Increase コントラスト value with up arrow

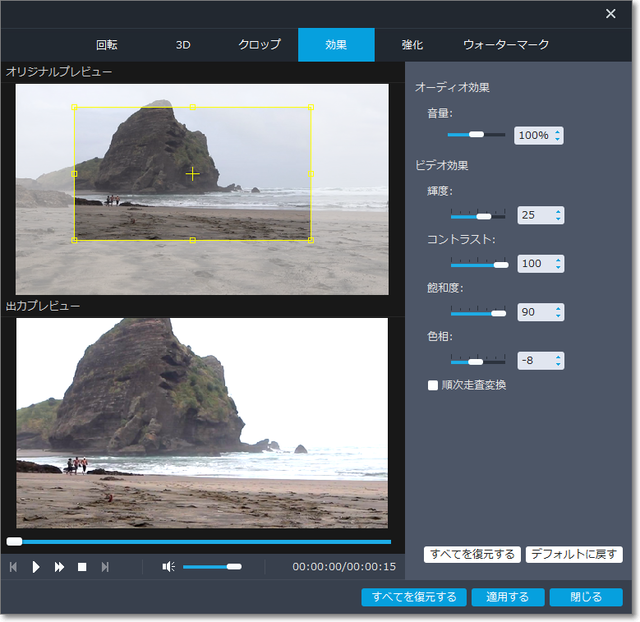pos(557,260)
